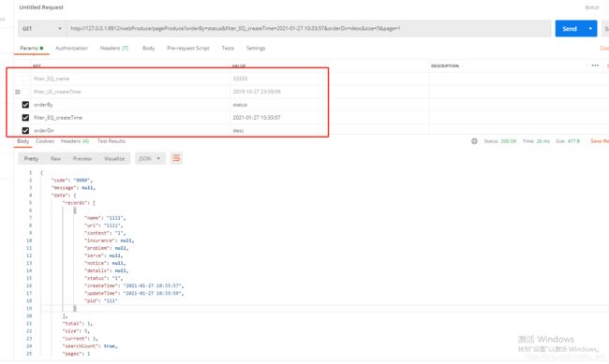Uncheck the orderBy param checkbox

[25, 105]
